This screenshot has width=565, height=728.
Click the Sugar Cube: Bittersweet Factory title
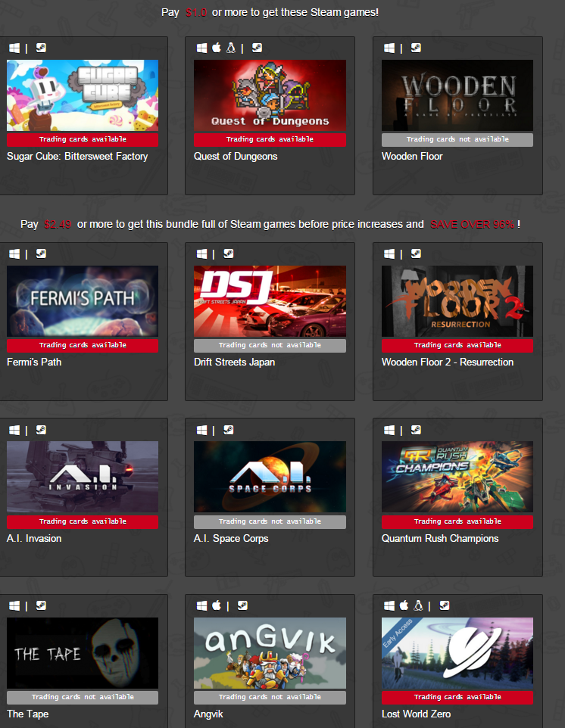[x=77, y=157]
